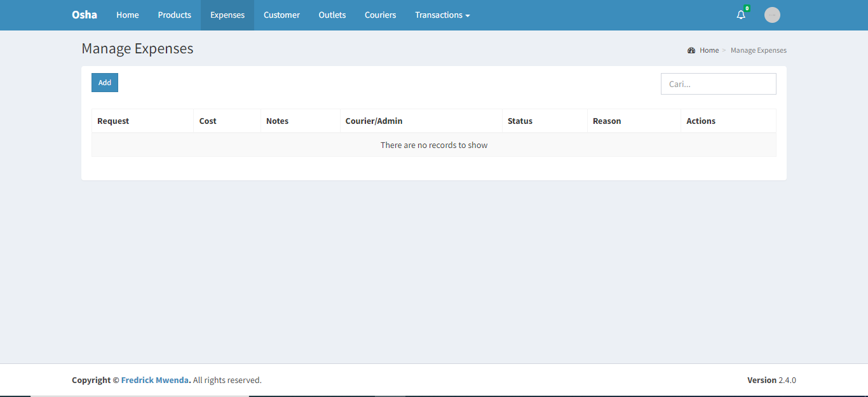The width and height of the screenshot is (868, 397).
Task: Click the Courier/Admin column header
Action: click(374, 121)
